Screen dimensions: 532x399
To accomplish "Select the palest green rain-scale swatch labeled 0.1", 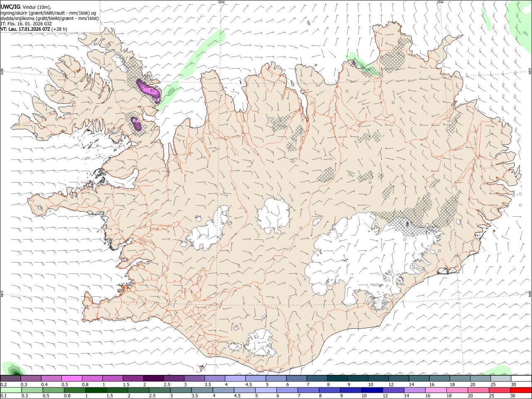I will coord(11,390).
